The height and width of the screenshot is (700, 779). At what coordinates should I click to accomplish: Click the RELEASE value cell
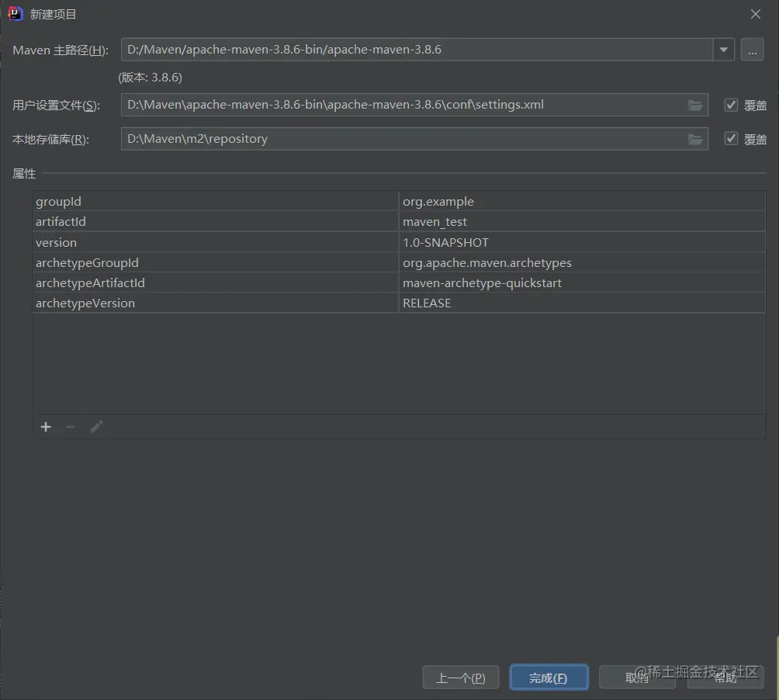tap(582, 303)
